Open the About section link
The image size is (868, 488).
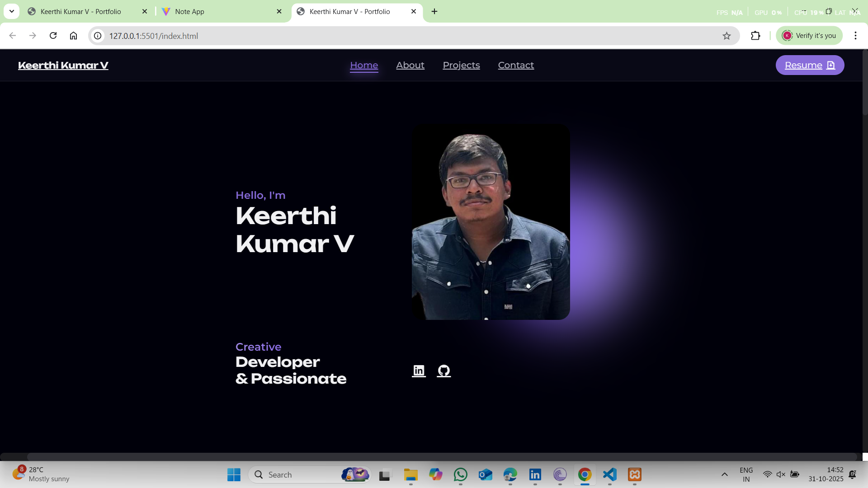click(410, 65)
